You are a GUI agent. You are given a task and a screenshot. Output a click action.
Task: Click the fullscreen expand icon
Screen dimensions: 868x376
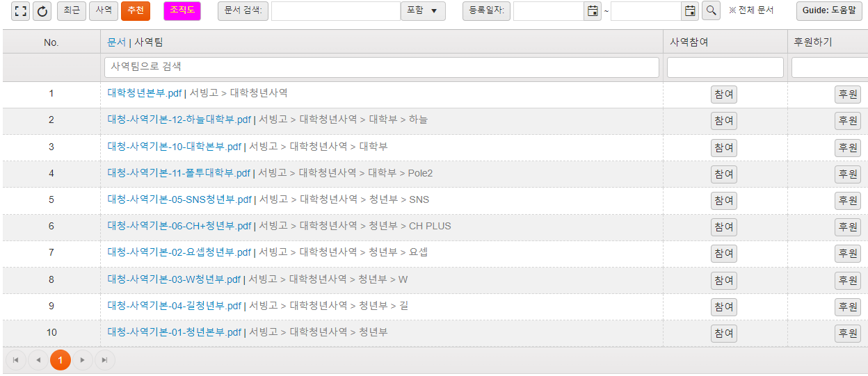pos(21,11)
